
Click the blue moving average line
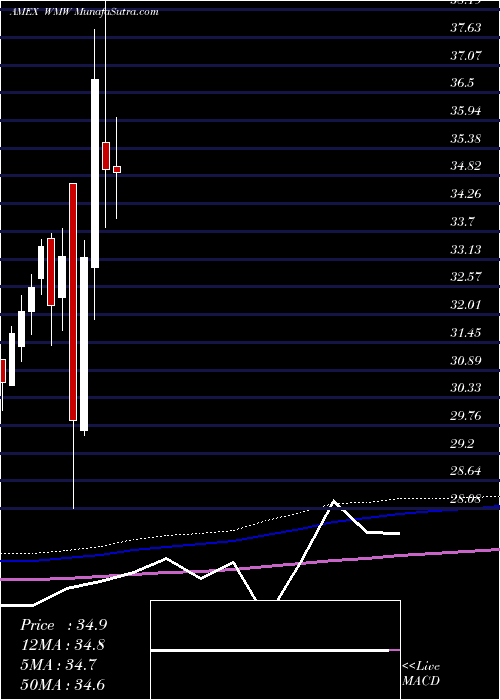250,538
